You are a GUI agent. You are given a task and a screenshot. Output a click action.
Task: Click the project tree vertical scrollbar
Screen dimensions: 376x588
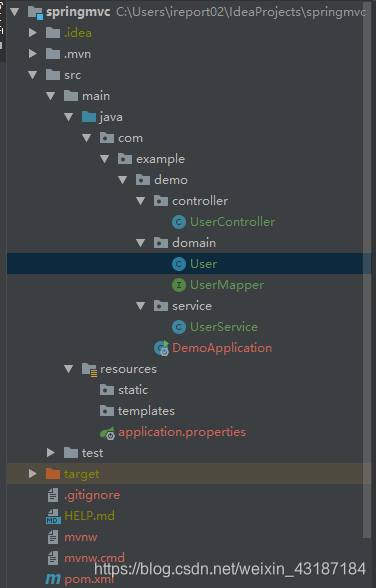(367, 270)
